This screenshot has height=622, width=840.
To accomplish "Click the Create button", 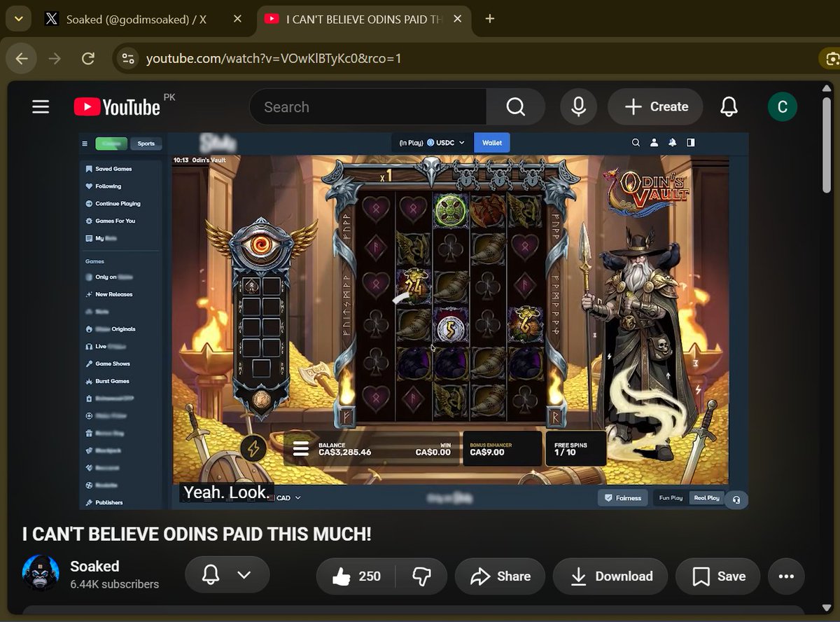I will click(x=655, y=106).
